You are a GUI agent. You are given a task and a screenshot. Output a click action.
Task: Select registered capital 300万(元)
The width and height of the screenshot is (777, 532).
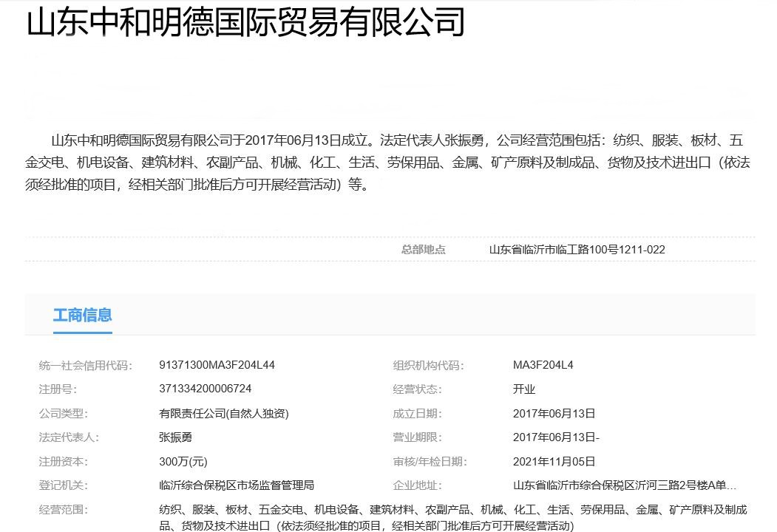(x=183, y=462)
